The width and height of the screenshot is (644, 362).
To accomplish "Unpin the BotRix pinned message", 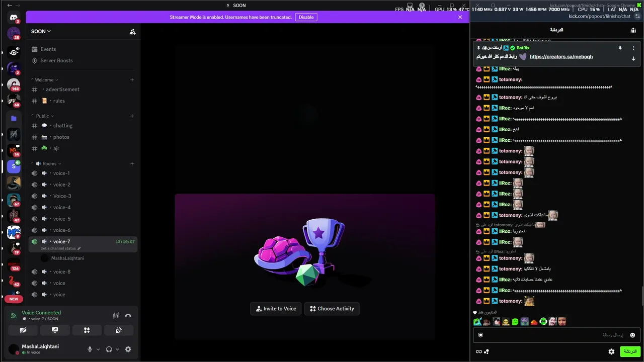I will point(620,48).
